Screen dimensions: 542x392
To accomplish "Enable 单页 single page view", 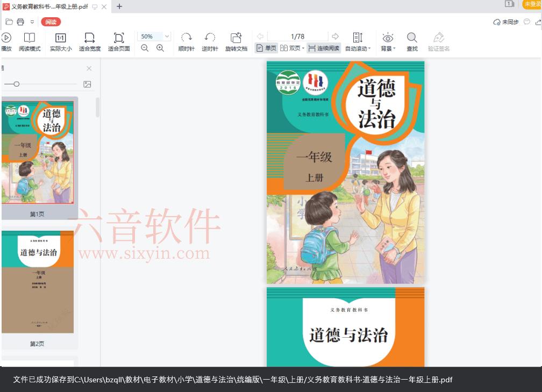I will pyautogui.click(x=266, y=48).
